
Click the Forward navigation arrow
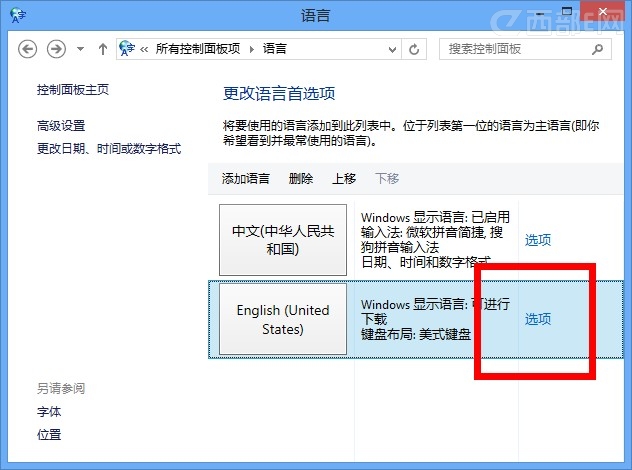click(x=57, y=48)
